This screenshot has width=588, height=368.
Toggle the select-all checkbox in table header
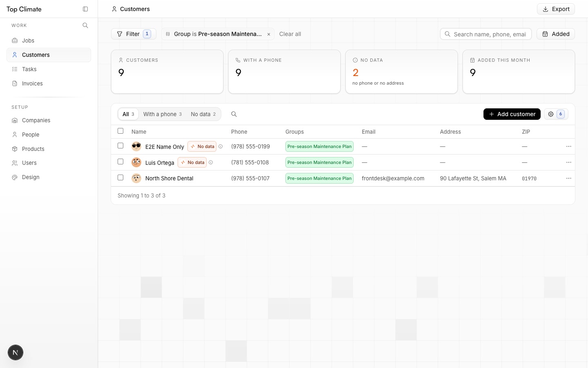(x=120, y=131)
